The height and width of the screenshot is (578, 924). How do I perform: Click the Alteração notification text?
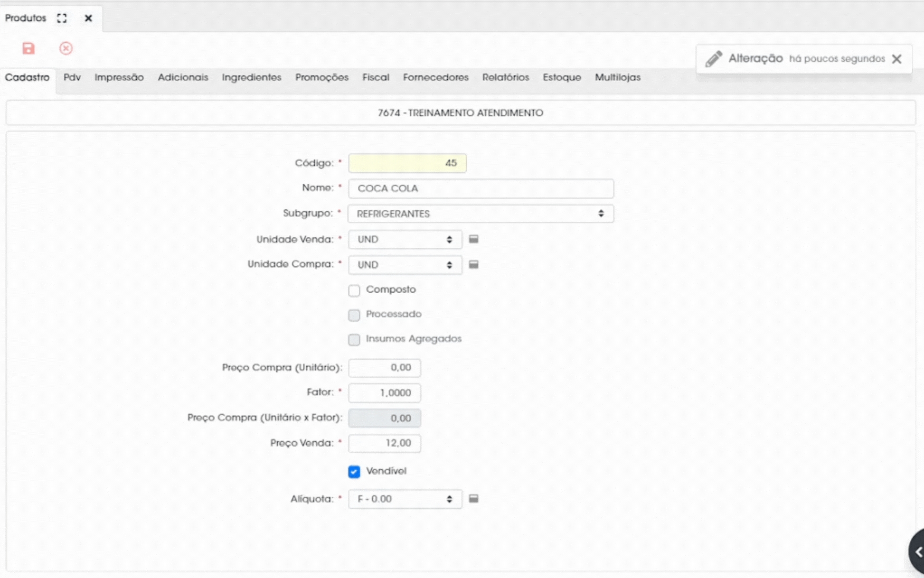point(756,59)
